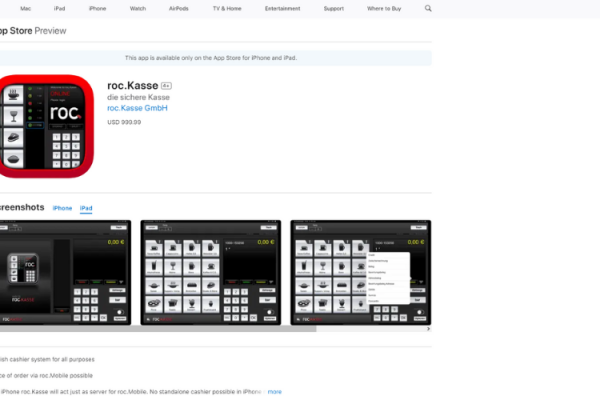600x400 pixels.
Task: Open roc.Kasse GmbH developer link
Action: pyautogui.click(x=137, y=108)
